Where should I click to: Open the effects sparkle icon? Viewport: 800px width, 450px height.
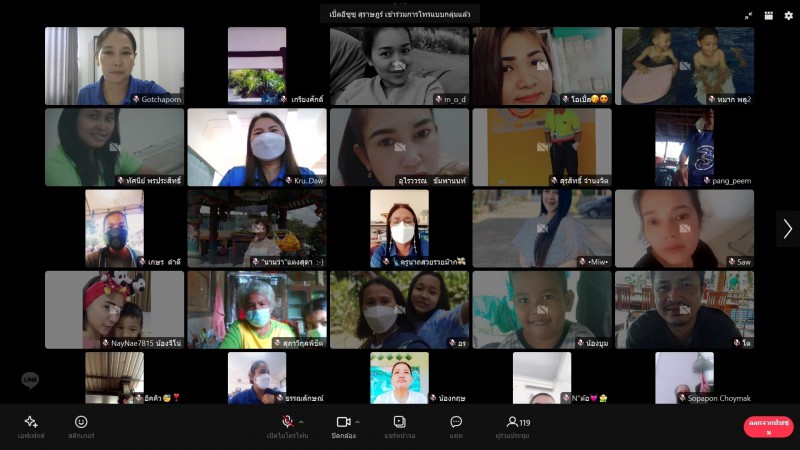[x=30, y=422]
